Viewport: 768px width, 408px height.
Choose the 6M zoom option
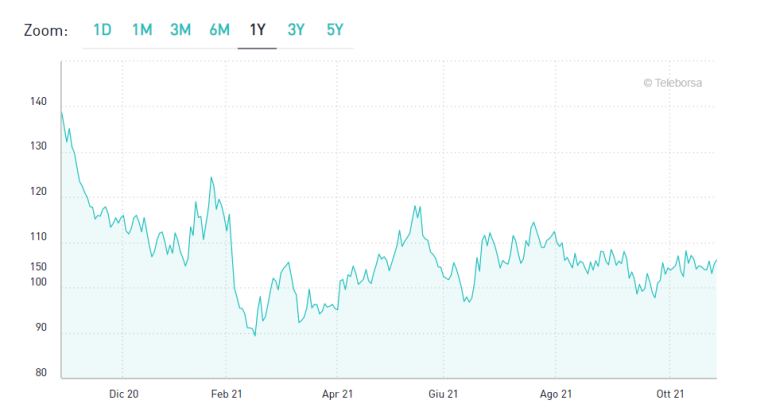219,30
